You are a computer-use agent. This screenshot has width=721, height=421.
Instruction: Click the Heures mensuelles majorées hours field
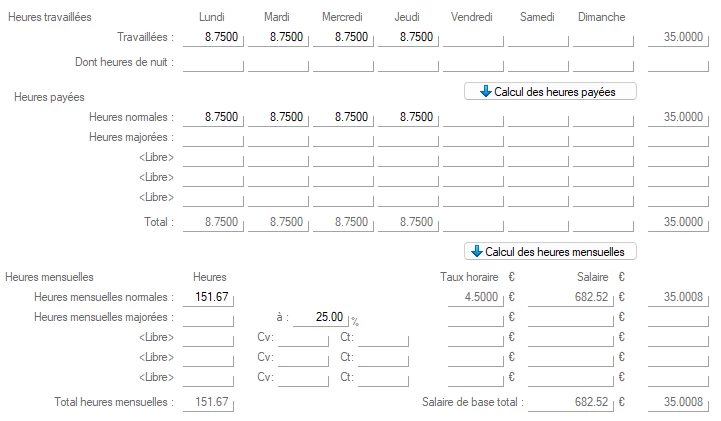(208, 317)
